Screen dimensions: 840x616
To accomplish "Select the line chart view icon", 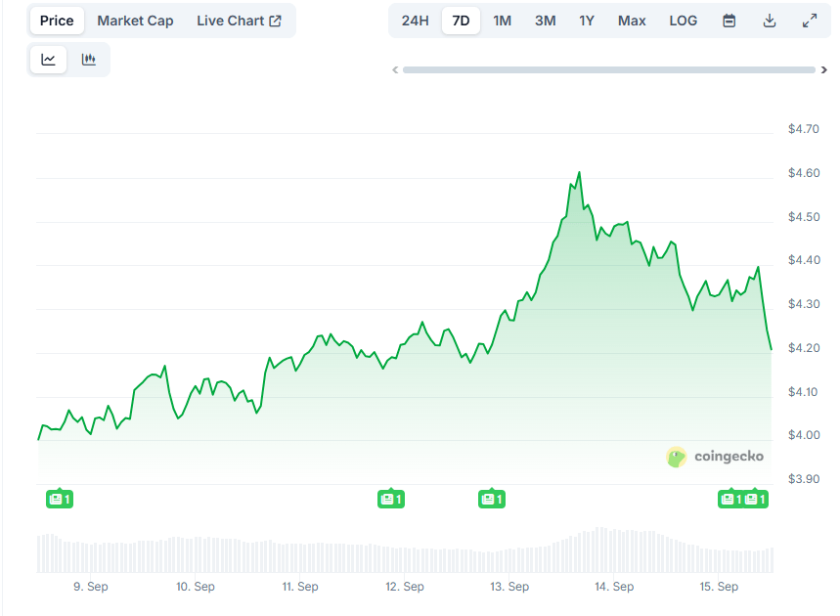I will coord(47,59).
